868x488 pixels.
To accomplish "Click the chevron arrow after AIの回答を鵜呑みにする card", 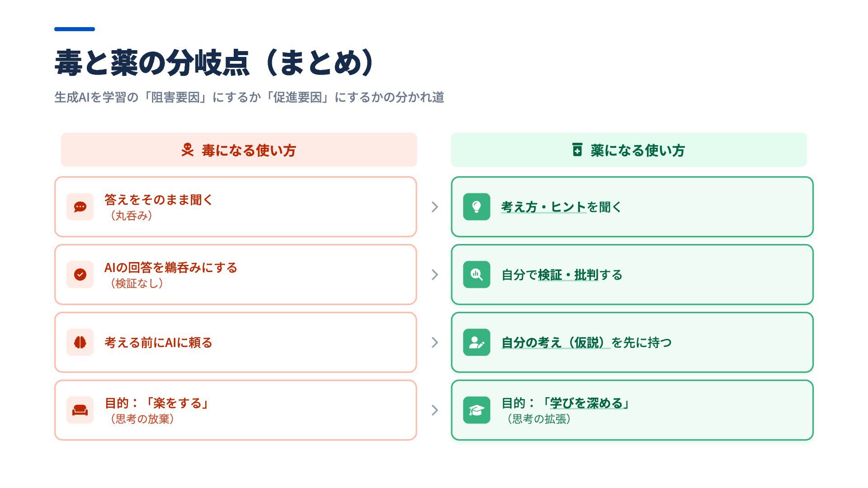I will pyautogui.click(x=434, y=275).
